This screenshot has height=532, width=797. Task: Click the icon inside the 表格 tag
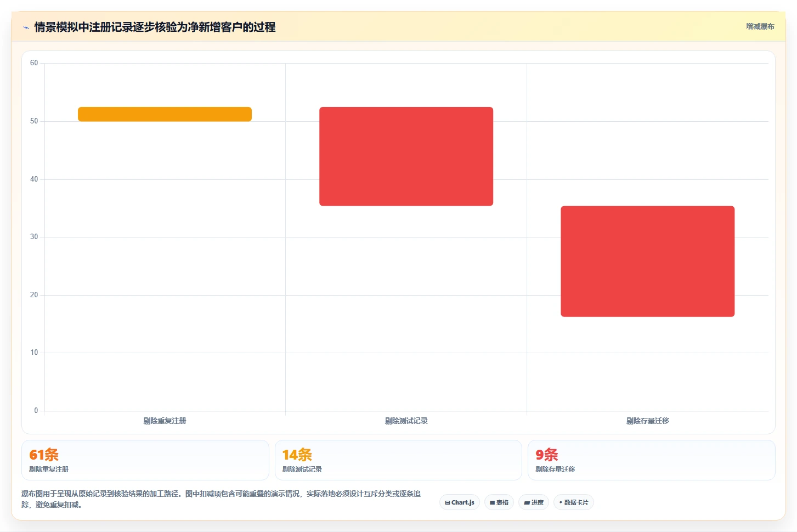click(493, 502)
